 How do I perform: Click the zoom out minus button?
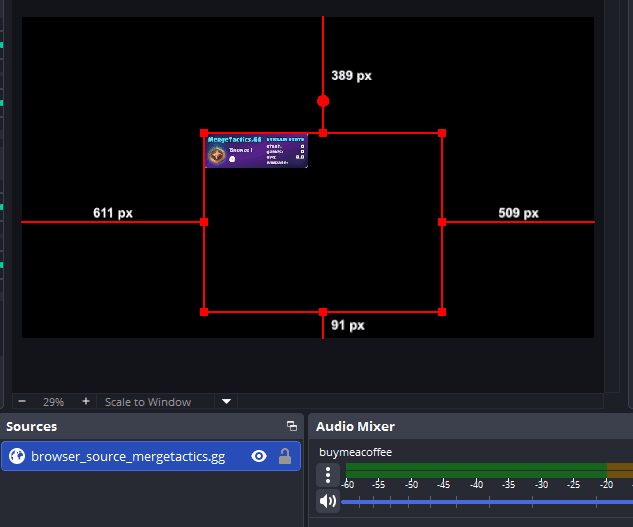tap(22, 401)
